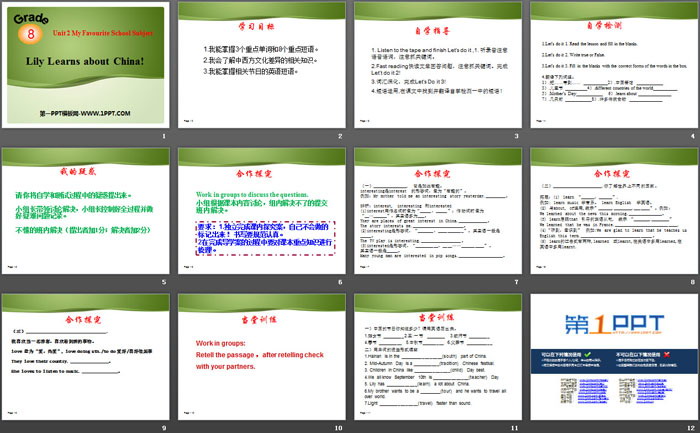Select slide 4 thumbnail with 自学检测 heading
700x433 pixels.
(x=614, y=65)
